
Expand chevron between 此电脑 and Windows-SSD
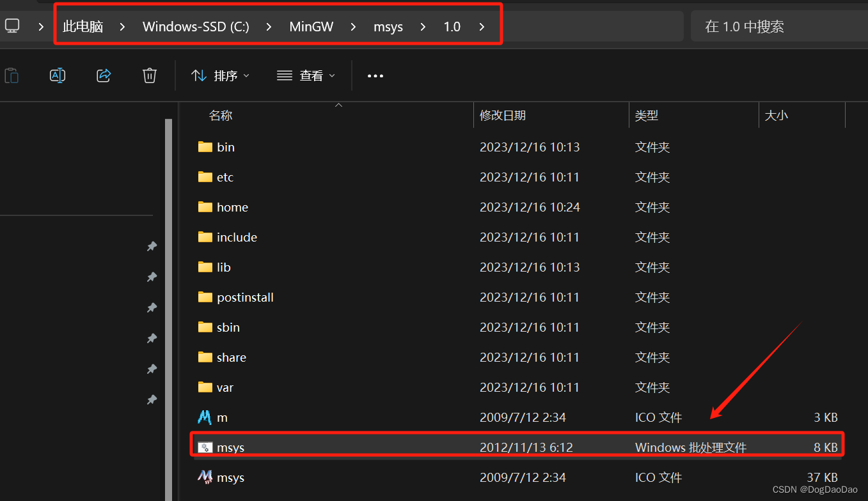click(122, 27)
